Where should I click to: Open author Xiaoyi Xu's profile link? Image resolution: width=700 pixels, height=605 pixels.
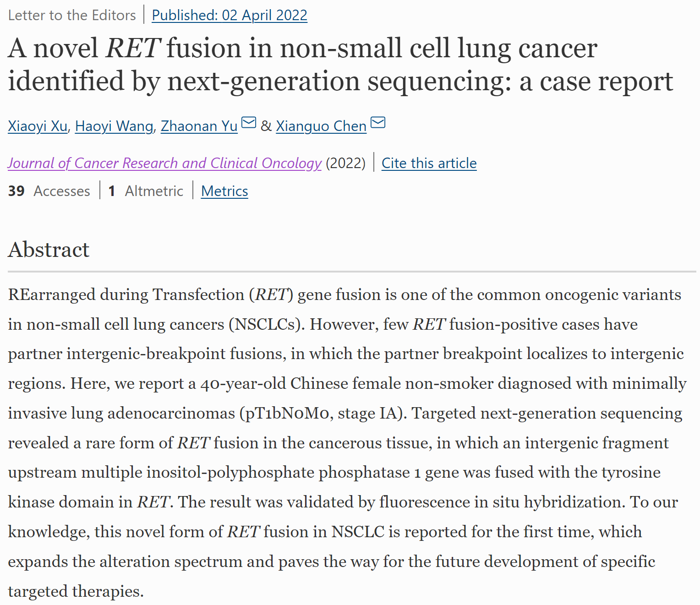click(38, 126)
